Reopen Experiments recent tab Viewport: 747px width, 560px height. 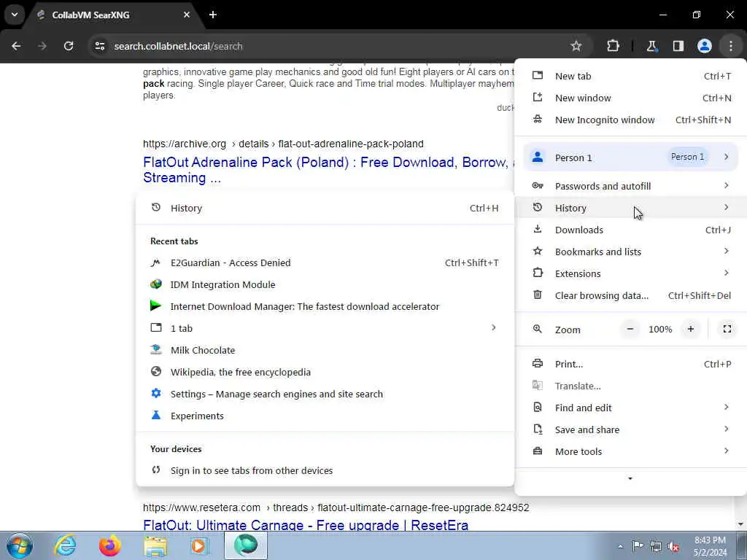325,416
